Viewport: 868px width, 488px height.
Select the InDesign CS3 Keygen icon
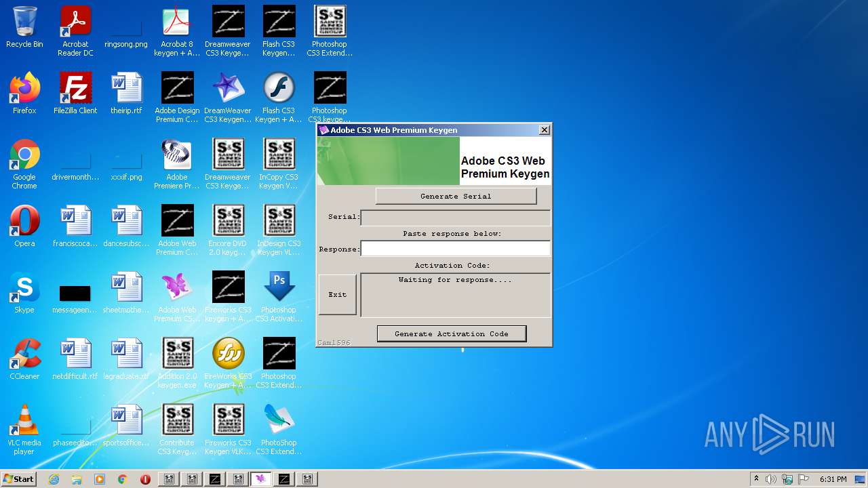pyautogui.click(x=279, y=231)
